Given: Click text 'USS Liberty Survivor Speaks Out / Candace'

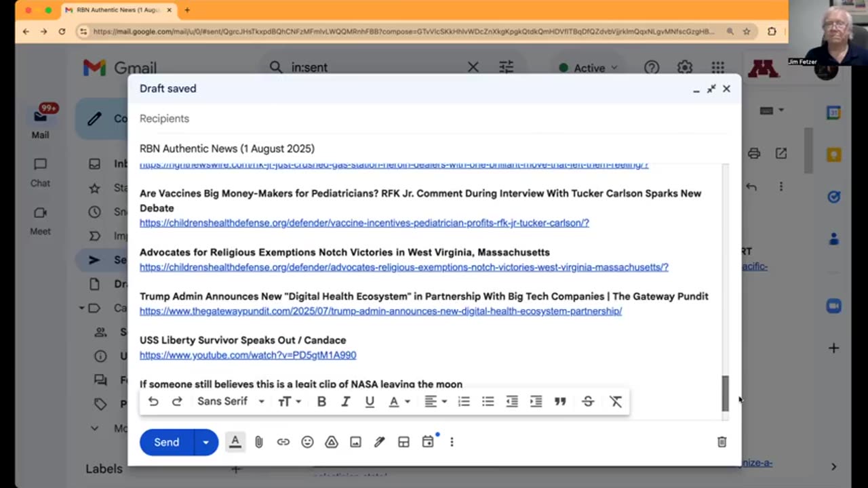Looking at the screenshot, I should [243, 340].
